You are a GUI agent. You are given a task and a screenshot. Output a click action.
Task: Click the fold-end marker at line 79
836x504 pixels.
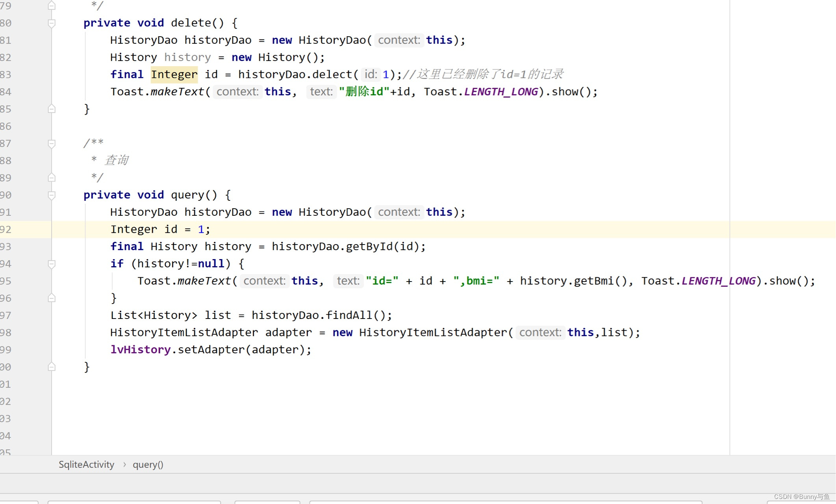point(51,6)
